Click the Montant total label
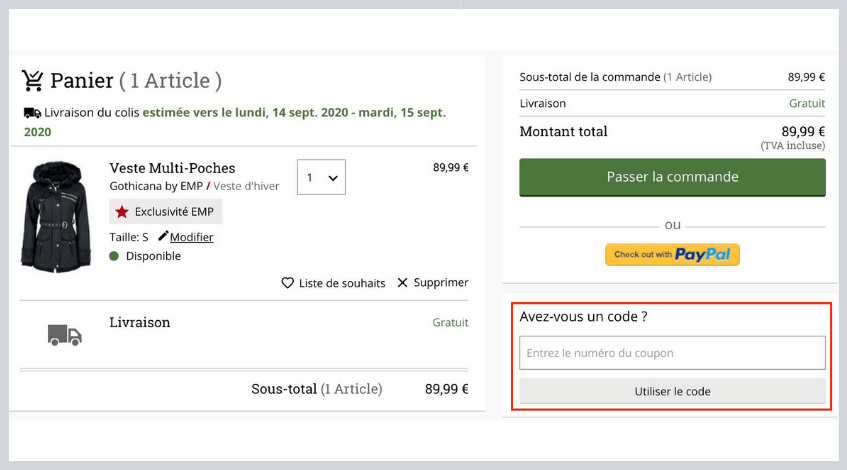The height and width of the screenshot is (470, 847). tap(563, 131)
